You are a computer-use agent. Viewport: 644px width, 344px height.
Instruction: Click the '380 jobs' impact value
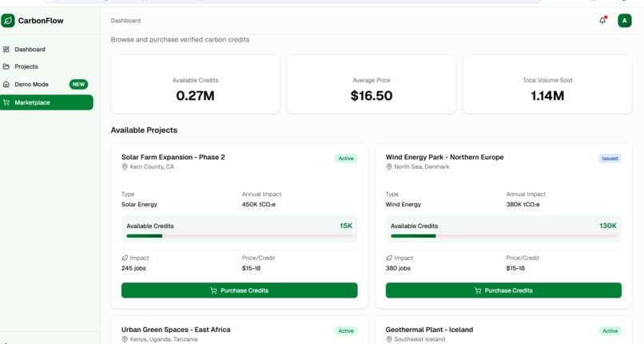coord(398,268)
